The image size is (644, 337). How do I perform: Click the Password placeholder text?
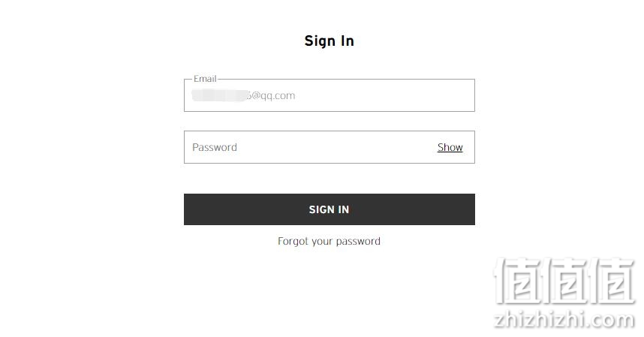point(215,147)
